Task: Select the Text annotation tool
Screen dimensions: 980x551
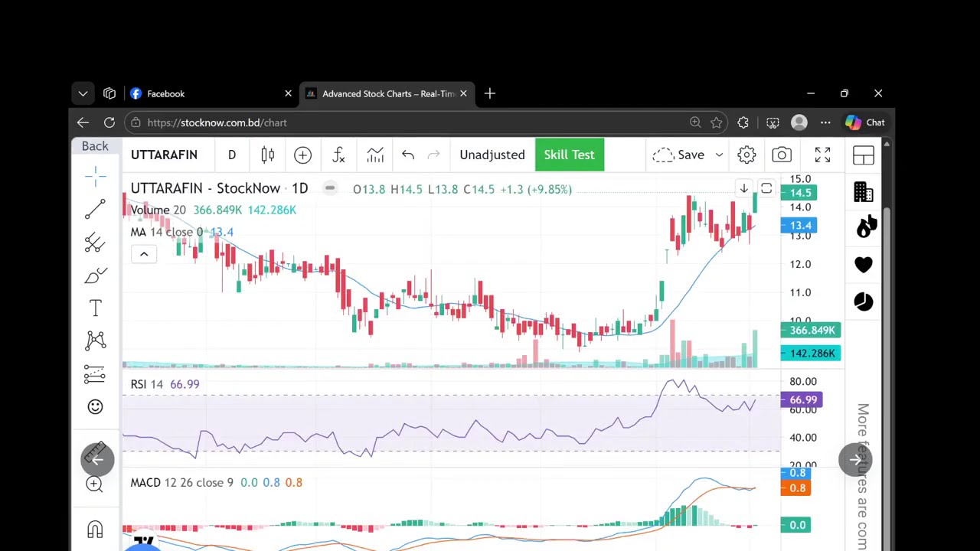Action: [95, 308]
